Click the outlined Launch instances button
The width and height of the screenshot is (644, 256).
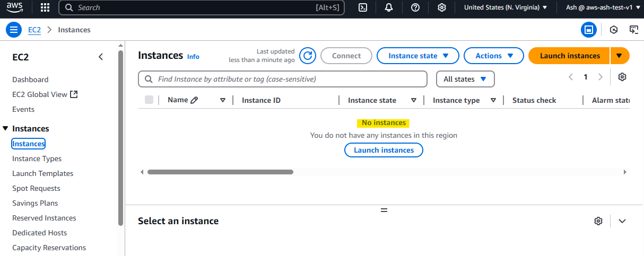click(x=384, y=150)
